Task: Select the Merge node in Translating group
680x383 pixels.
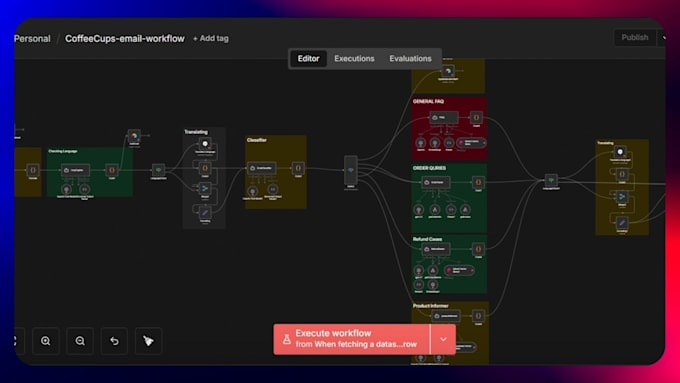Action: (x=205, y=188)
